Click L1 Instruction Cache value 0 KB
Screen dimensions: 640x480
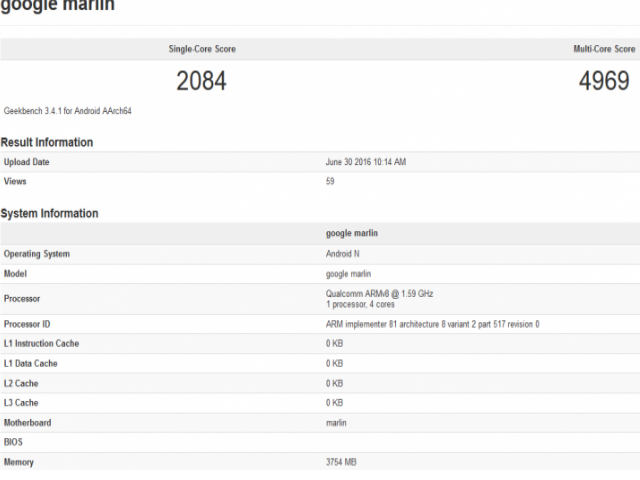[x=334, y=344]
